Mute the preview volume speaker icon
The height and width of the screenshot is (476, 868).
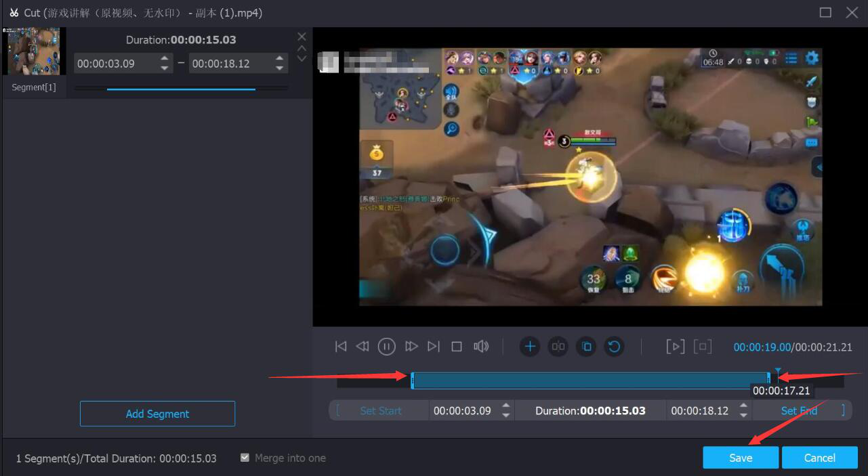pos(481,347)
